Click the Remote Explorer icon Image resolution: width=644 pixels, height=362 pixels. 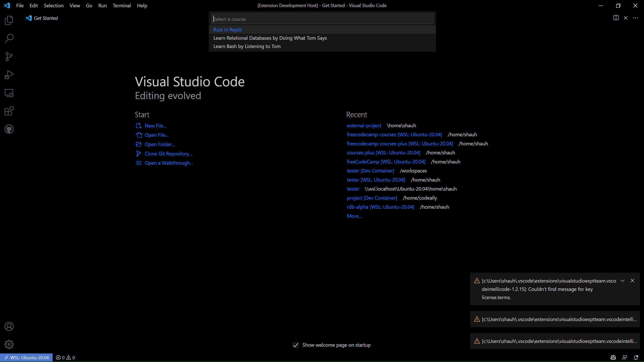pos(9,93)
